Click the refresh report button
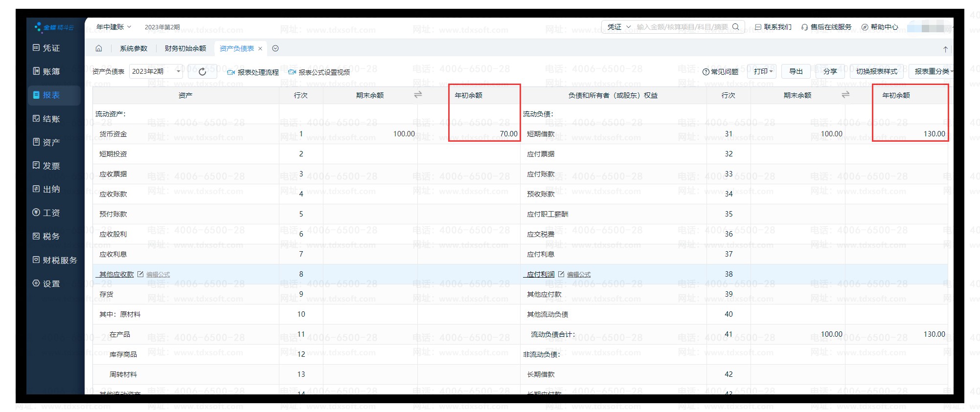980x412 pixels. click(x=202, y=72)
